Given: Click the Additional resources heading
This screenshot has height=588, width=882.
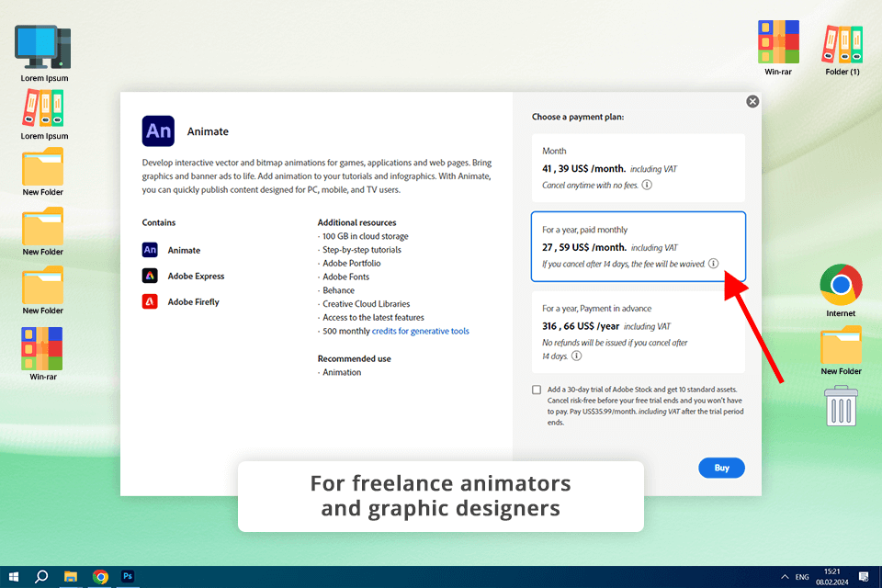Looking at the screenshot, I should (x=356, y=222).
